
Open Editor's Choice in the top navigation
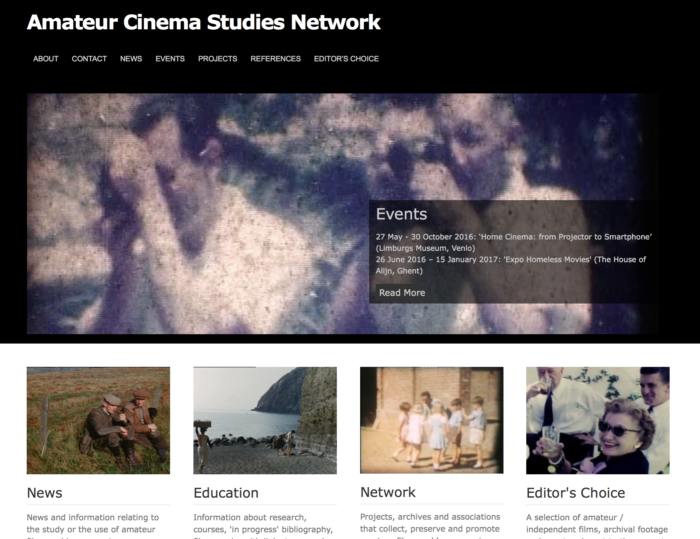coord(346,59)
